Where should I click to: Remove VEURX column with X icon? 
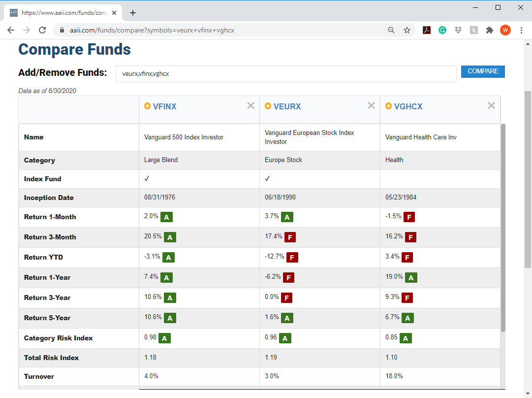click(x=371, y=105)
